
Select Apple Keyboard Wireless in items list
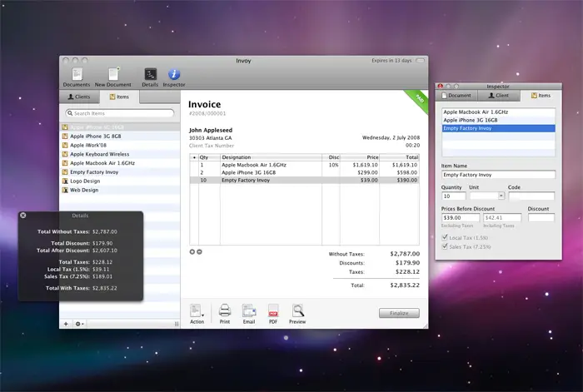pos(98,154)
